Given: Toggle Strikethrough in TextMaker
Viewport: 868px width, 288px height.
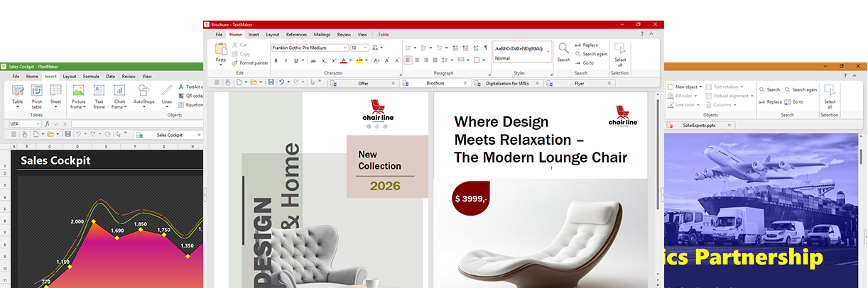Looking at the screenshot, I should 313,61.
